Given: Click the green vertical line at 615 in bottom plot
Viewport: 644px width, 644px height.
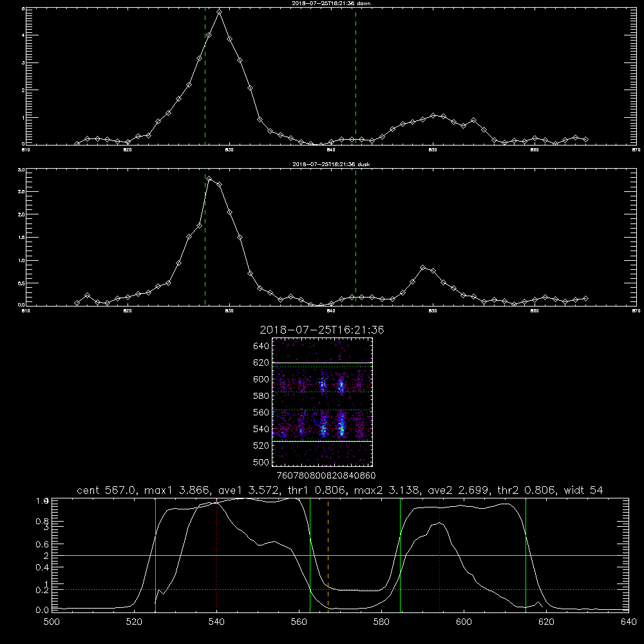Looking at the screenshot, I should 526,555.
